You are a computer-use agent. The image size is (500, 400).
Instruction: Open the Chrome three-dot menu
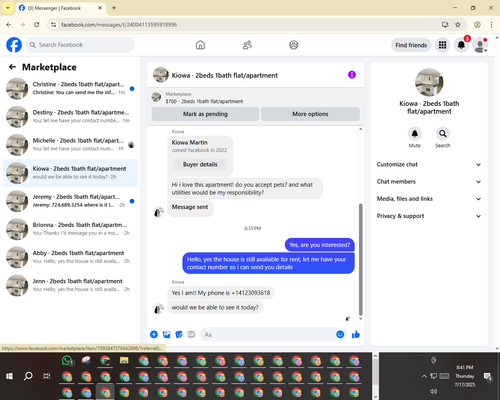click(x=491, y=24)
